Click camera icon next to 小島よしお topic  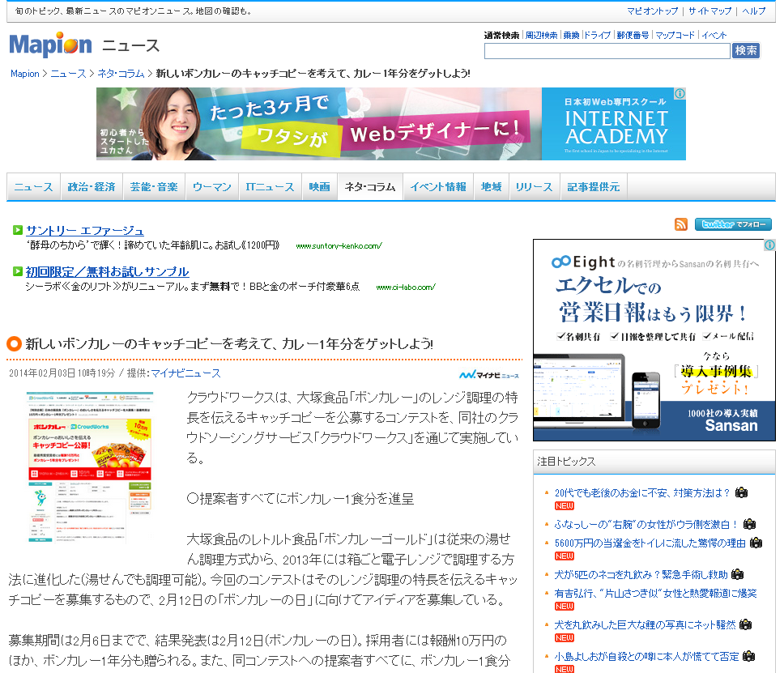pyautogui.click(x=748, y=656)
